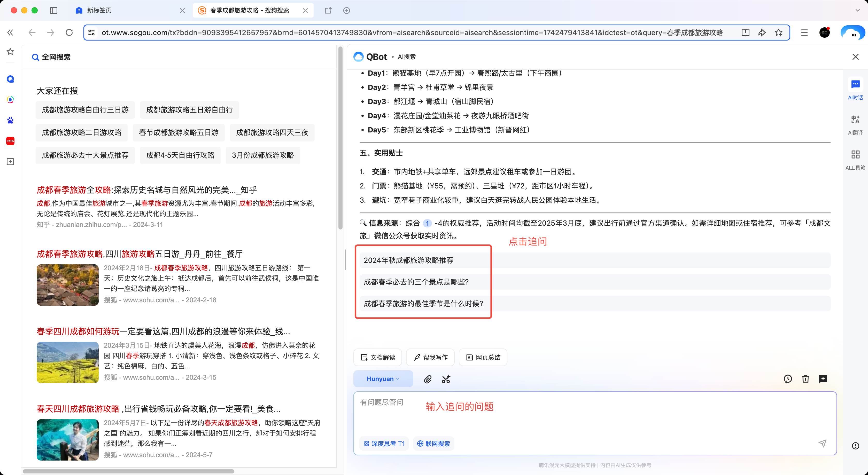Expand the Hunyuan model dropdown
Image resolution: width=868 pixels, height=475 pixels.
tap(383, 379)
